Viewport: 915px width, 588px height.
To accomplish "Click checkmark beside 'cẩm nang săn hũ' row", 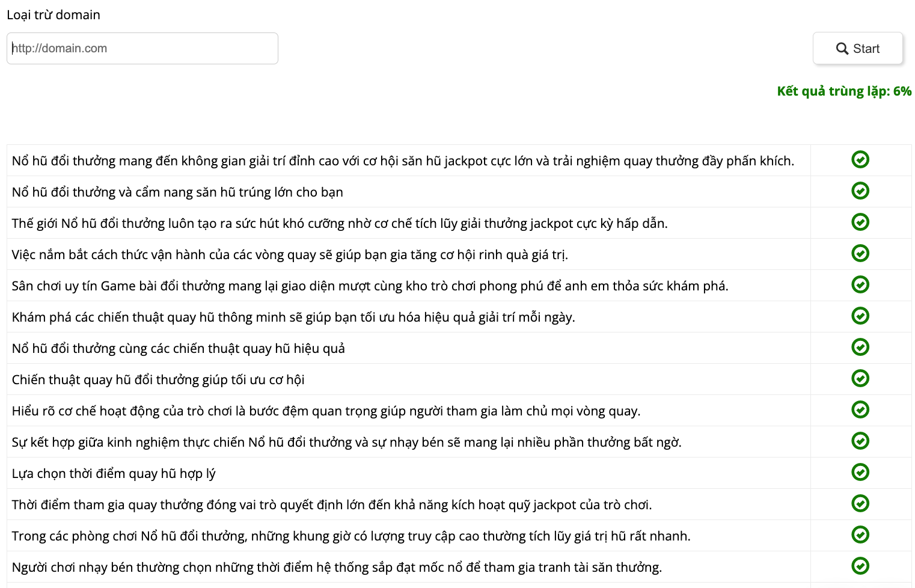I will [x=860, y=191].
